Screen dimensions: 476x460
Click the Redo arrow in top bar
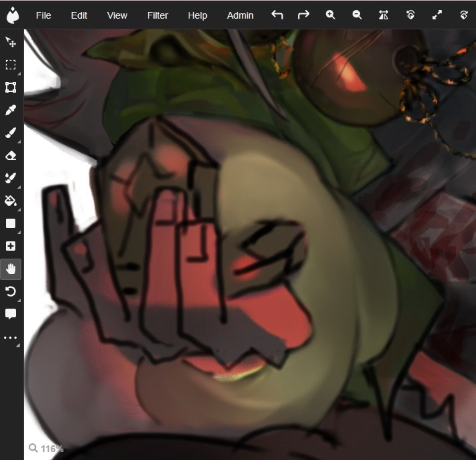coord(303,15)
